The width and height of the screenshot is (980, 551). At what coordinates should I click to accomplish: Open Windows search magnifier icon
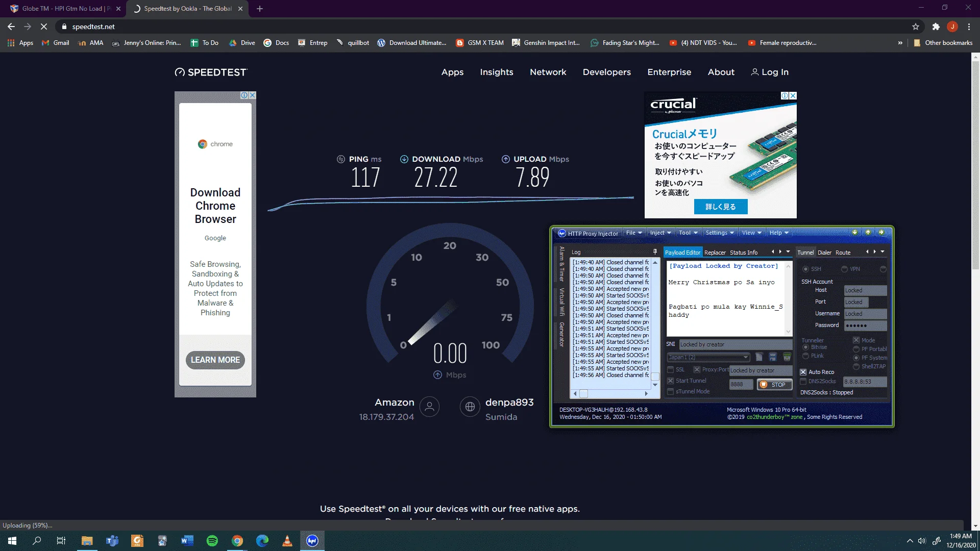coord(37,541)
